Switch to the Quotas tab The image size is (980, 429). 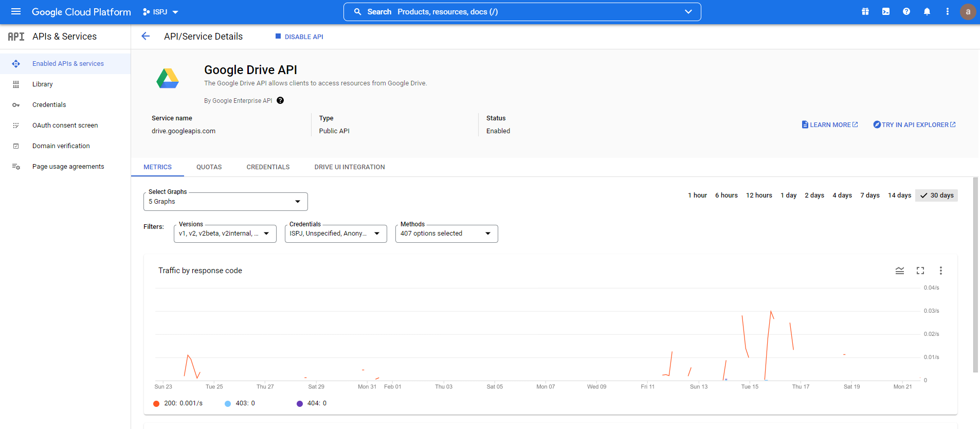[209, 167]
